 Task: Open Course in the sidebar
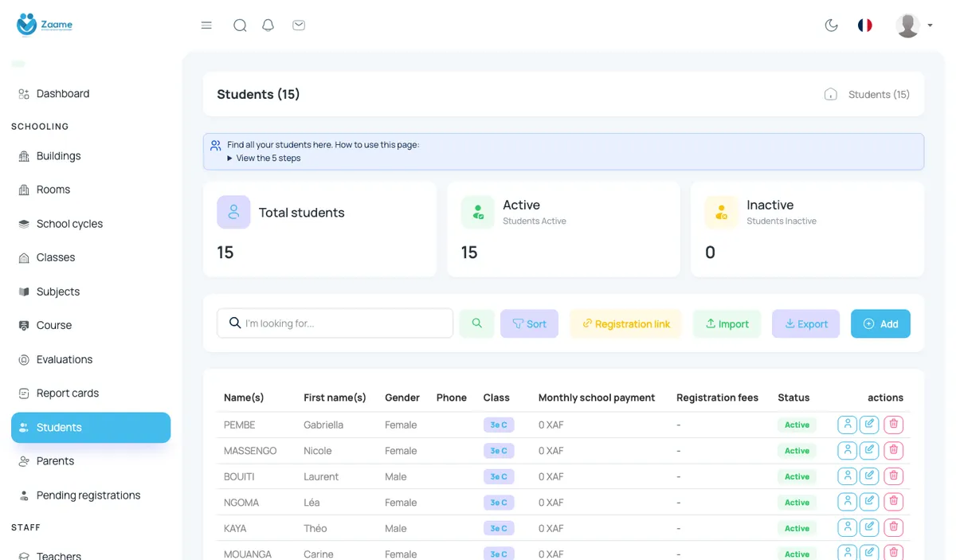[x=91, y=325]
